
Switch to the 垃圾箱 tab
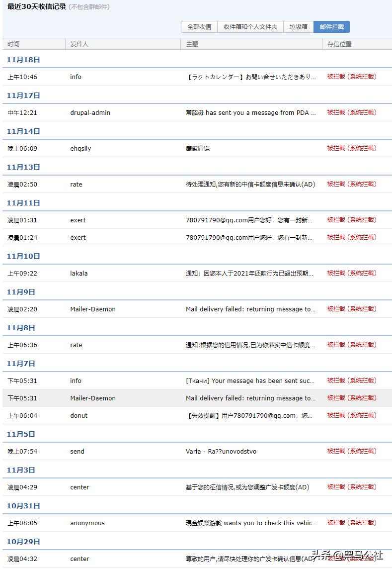click(298, 27)
